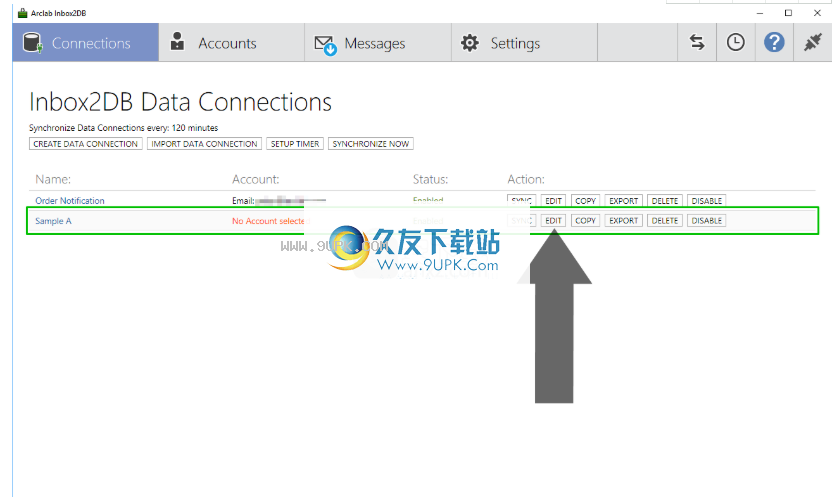Open the timer clock icon

(736, 42)
